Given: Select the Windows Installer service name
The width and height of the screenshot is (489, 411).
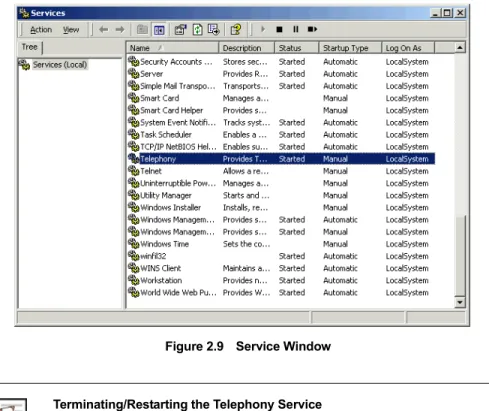Looking at the screenshot, I should coord(171,208).
